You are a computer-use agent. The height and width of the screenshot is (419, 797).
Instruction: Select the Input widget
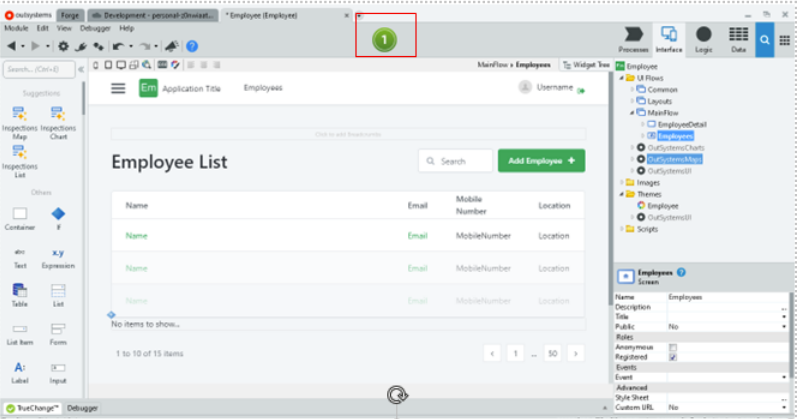tap(58, 373)
